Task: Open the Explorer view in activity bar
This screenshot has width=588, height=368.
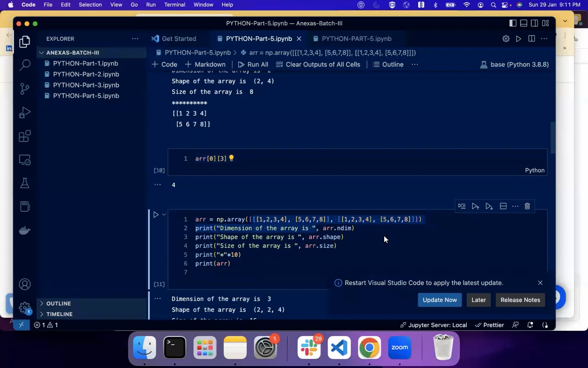Action: coord(25,42)
